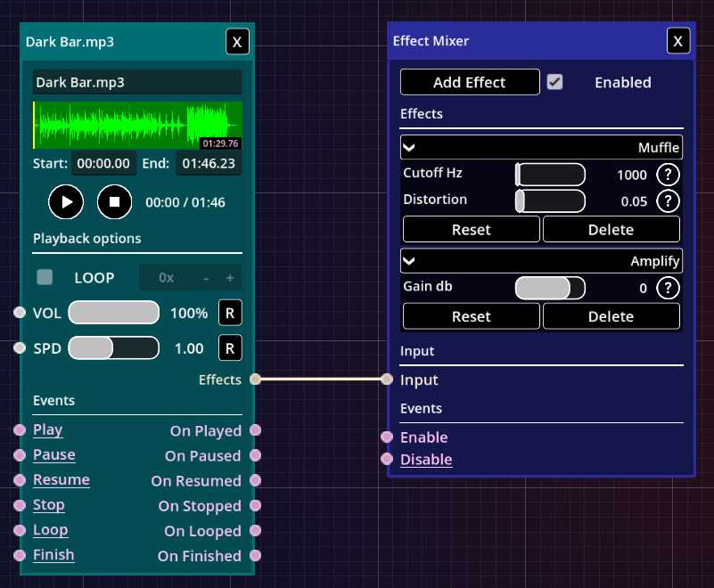Collapse the Muffle effect section

tap(410, 148)
